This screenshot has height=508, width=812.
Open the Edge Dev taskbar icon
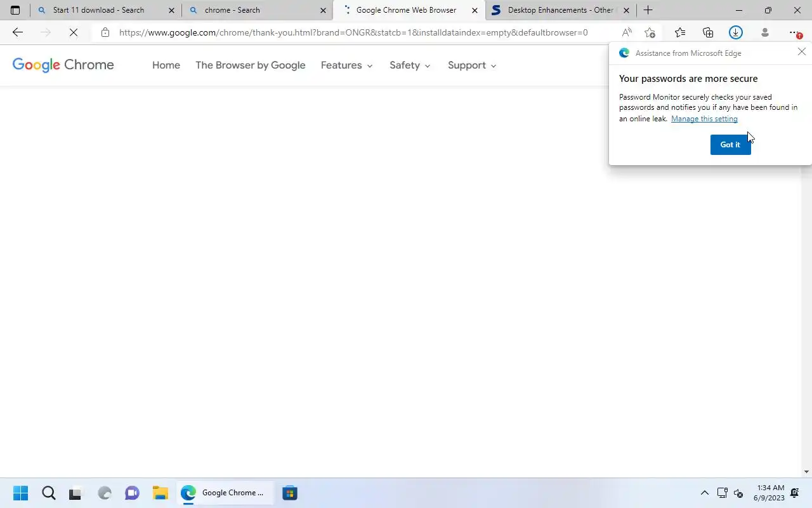coord(105,493)
